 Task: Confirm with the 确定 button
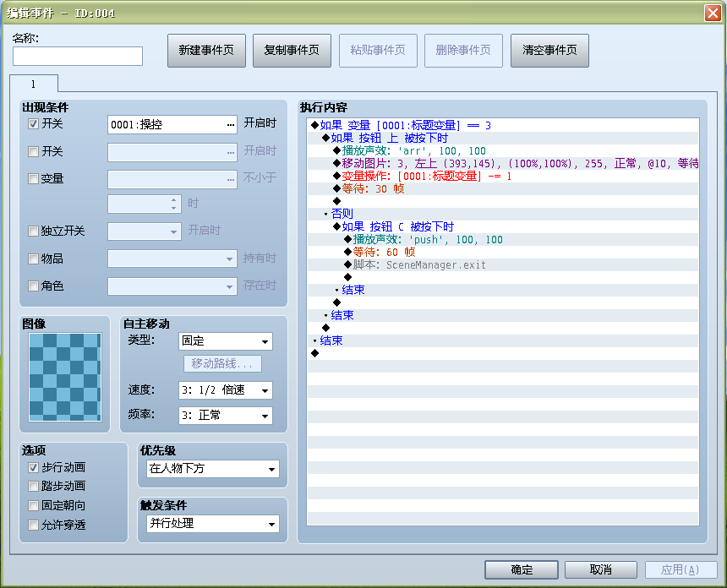(521, 569)
